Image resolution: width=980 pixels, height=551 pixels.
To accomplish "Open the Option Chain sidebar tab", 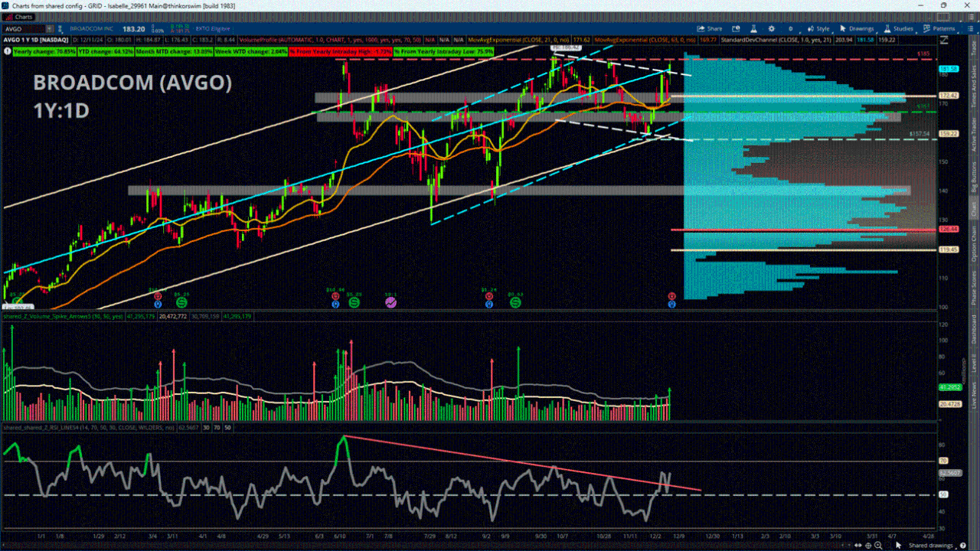I will point(974,245).
